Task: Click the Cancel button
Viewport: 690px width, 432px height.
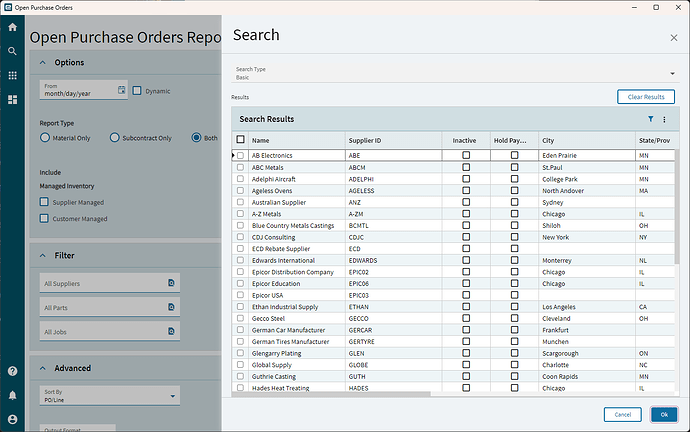Action: click(623, 414)
